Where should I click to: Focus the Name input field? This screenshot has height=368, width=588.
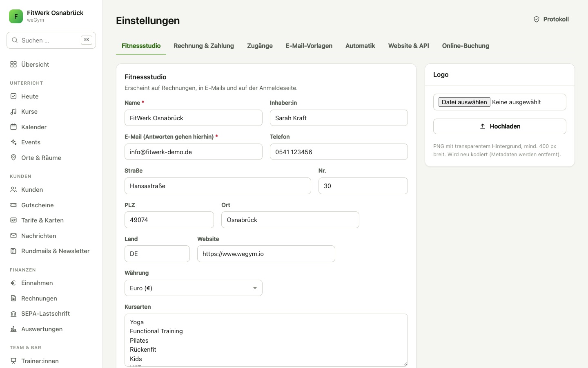click(193, 118)
